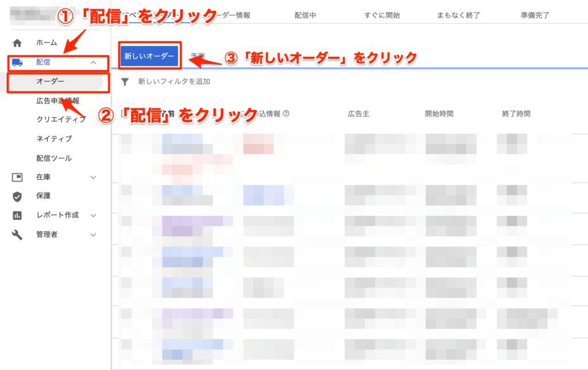Image resolution: width=588 pixels, height=370 pixels.
Task: Open クリエイティブ in the sidebar
Action: click(x=61, y=120)
